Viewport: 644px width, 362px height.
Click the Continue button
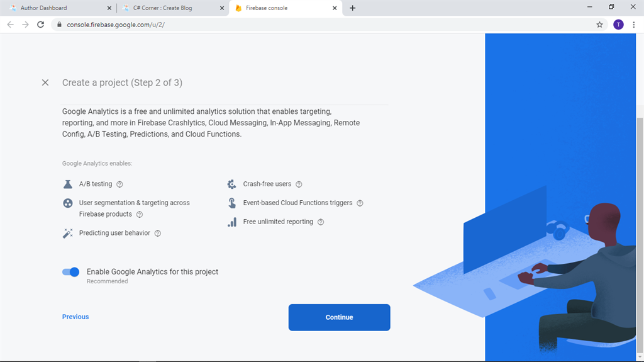(339, 317)
